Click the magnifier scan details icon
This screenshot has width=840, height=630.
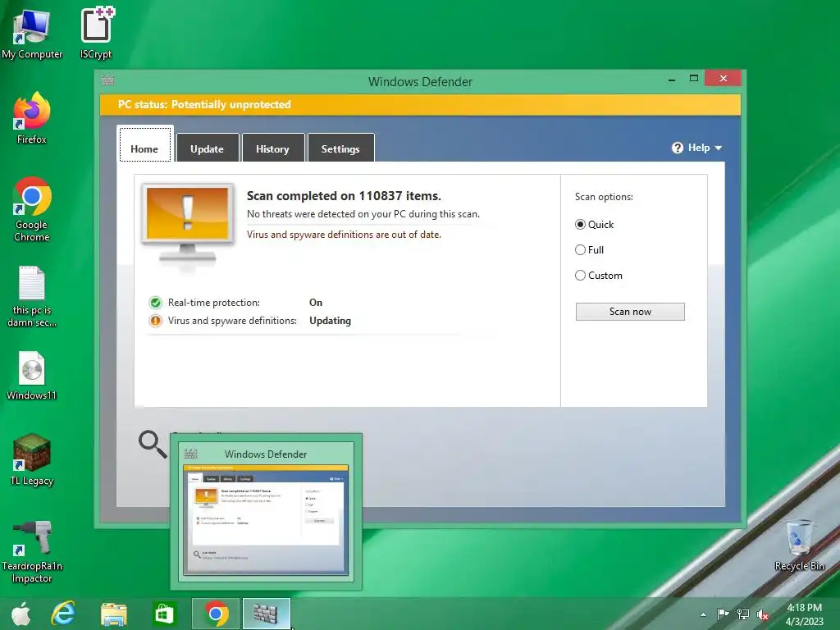point(152,444)
